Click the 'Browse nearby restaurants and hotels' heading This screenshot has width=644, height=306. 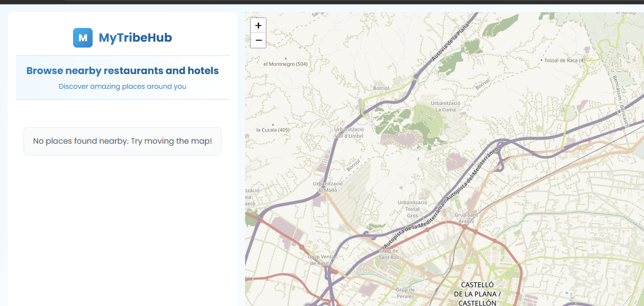[x=123, y=71]
